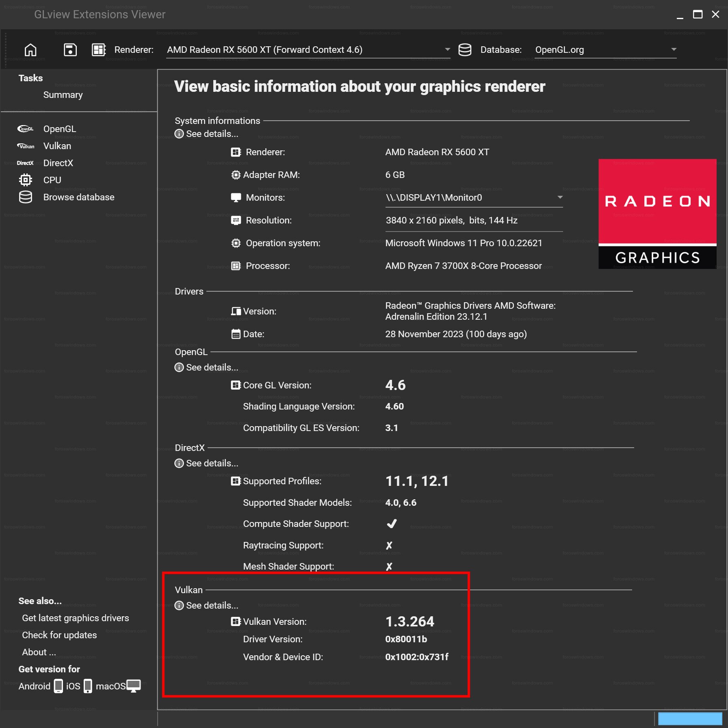Viewport: 728px width, 728px height.
Task: Select the Driver Version value 0x80011b
Action: (x=406, y=639)
